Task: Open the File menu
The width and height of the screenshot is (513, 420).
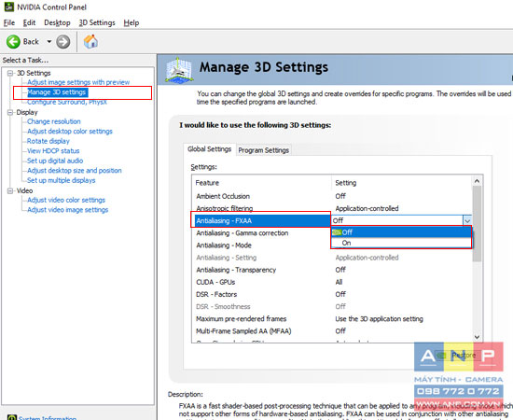Action: (x=8, y=22)
